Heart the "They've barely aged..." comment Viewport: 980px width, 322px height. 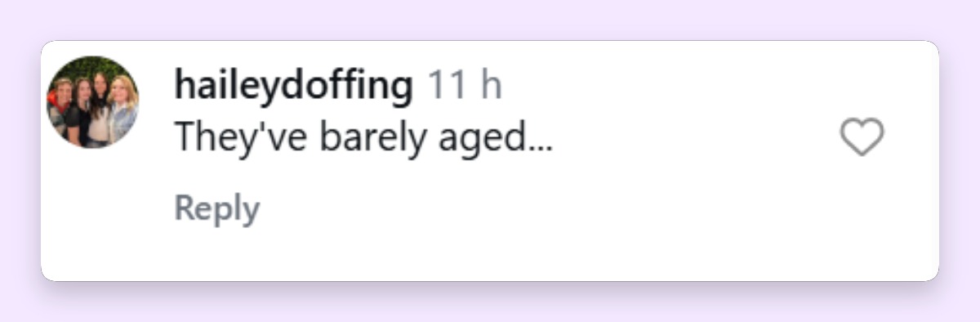(x=862, y=136)
